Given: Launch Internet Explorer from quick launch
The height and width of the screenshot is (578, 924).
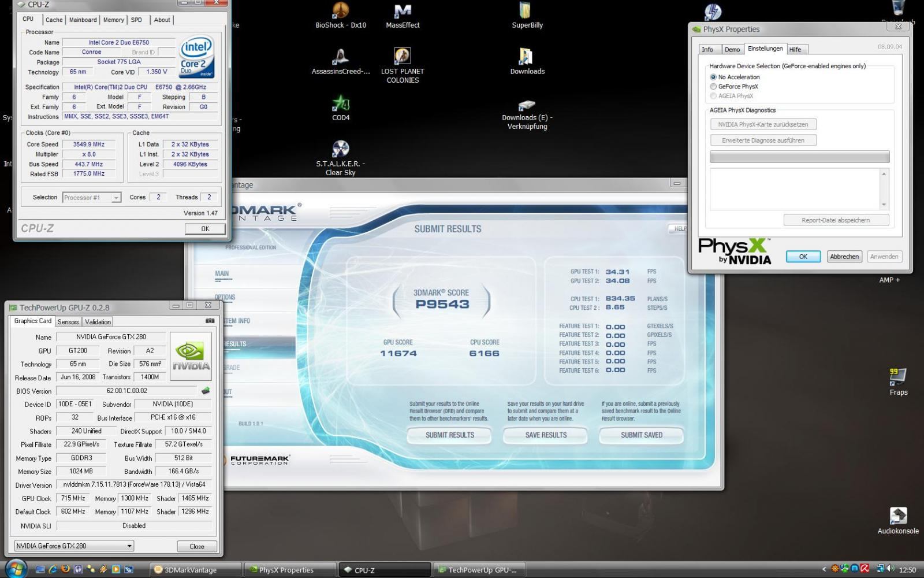Looking at the screenshot, I should (53, 569).
